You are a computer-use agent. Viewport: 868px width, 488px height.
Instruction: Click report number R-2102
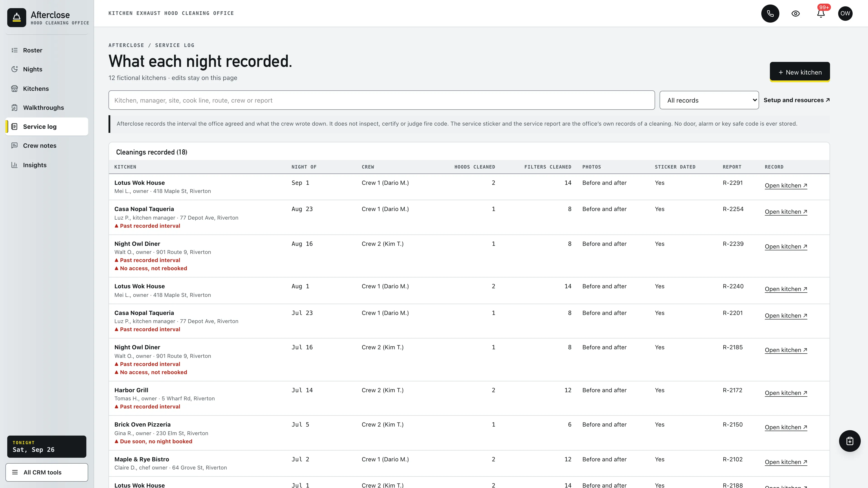tap(733, 459)
